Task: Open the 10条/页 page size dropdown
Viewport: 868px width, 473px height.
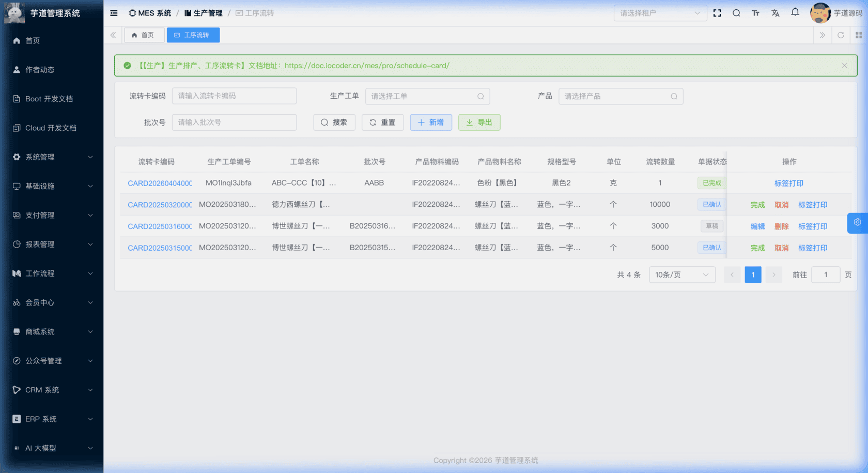Action: (x=681, y=275)
